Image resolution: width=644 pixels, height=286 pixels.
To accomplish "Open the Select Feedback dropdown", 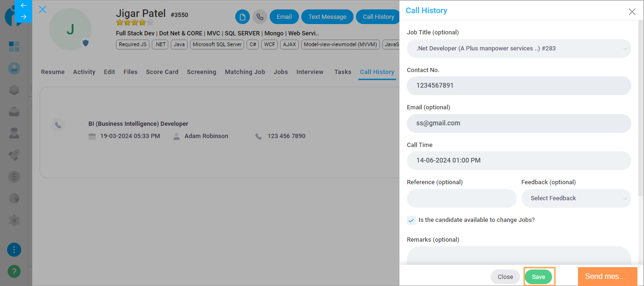I will [576, 198].
